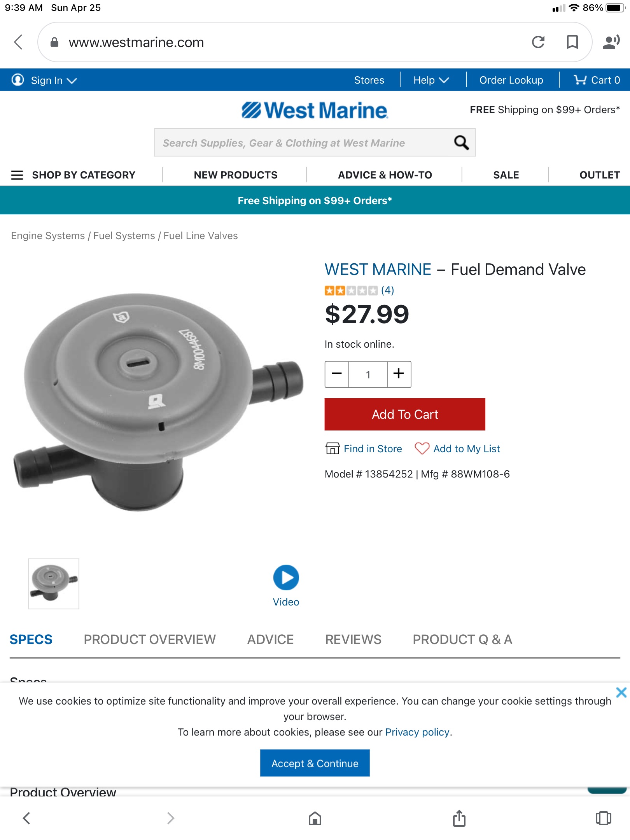This screenshot has height=840, width=630.
Task: Reload the page with the refresh icon
Action: click(538, 42)
